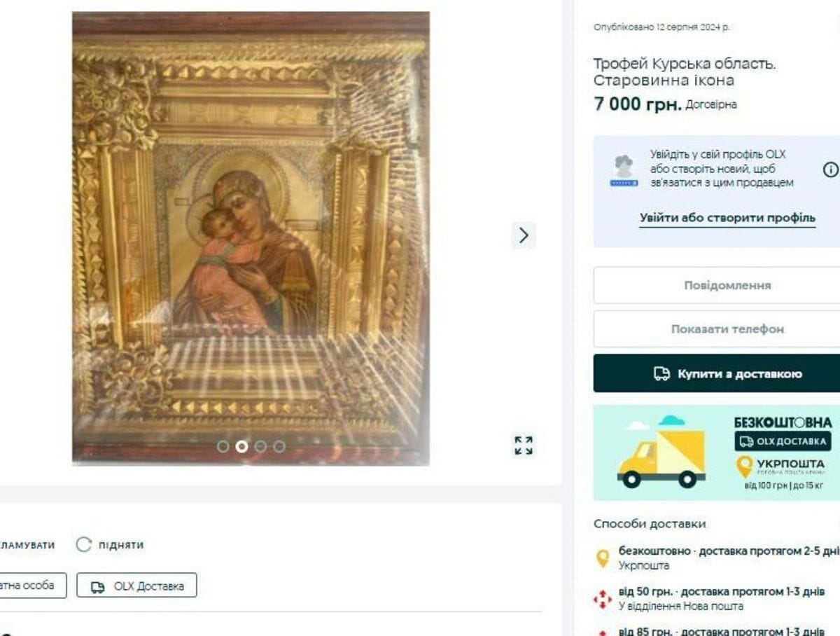
Task: Show the next photo with the arrow
Action: click(x=524, y=235)
